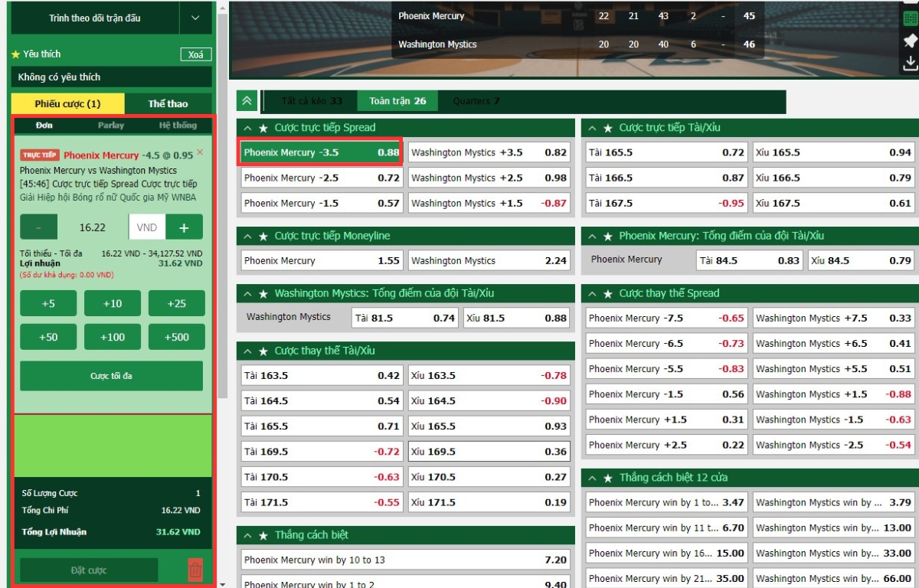The image size is (919, 588).
Task: Toggle the Phoenix Mercury -3.5 spread selection
Action: pos(321,152)
